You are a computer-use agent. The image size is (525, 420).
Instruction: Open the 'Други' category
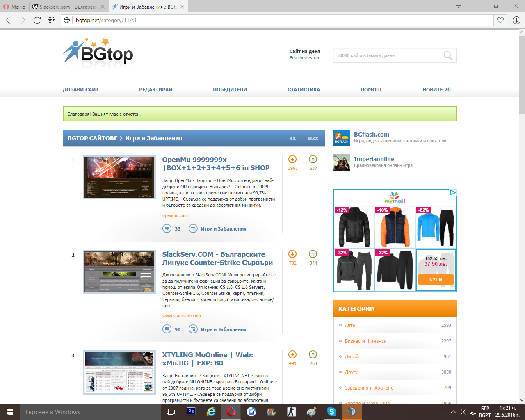[352, 372]
